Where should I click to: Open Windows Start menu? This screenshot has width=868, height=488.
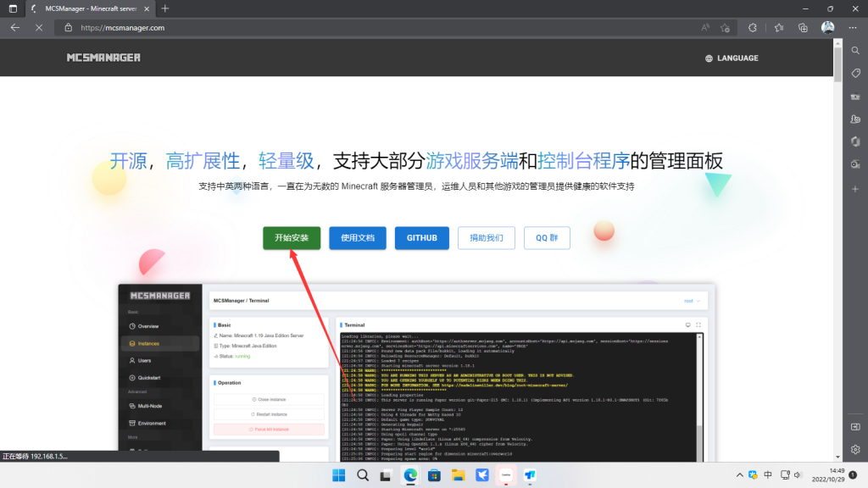coord(338,475)
